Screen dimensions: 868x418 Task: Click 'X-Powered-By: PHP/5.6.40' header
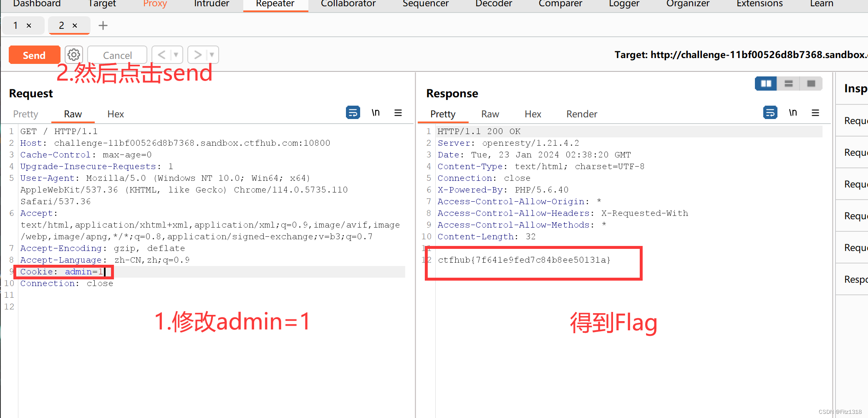[x=503, y=190]
